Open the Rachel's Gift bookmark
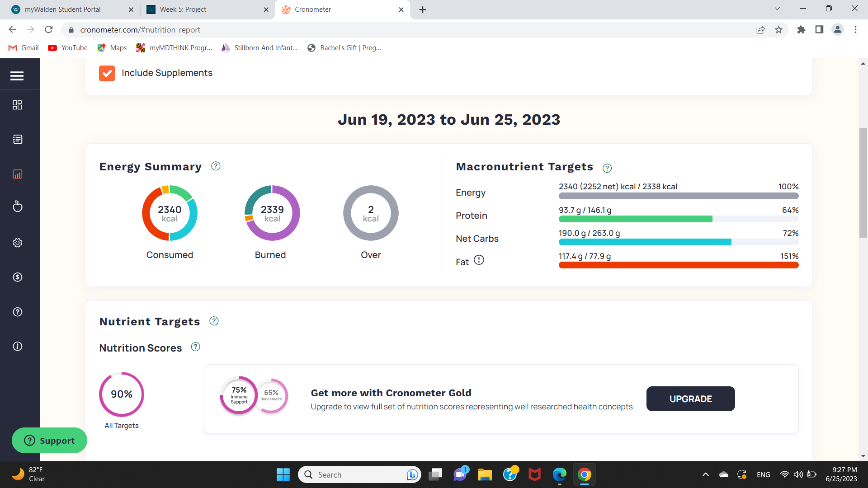 (344, 48)
